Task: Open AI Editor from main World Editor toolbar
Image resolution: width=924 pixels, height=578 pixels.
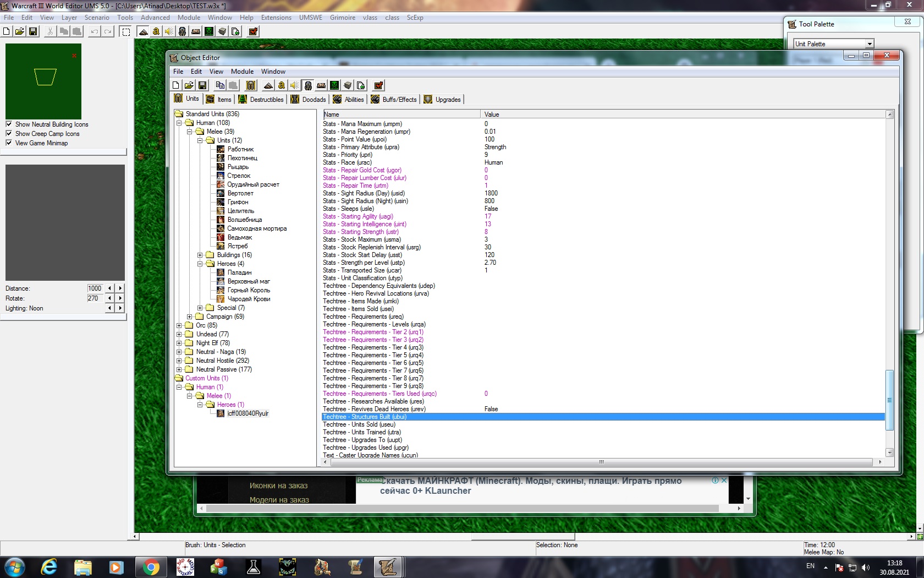Action: point(209,31)
